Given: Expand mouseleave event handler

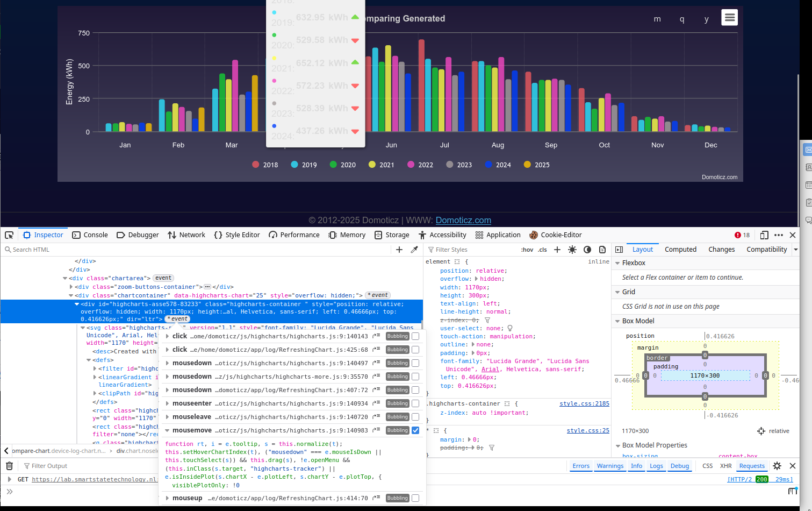Looking at the screenshot, I should pyautogui.click(x=167, y=417).
